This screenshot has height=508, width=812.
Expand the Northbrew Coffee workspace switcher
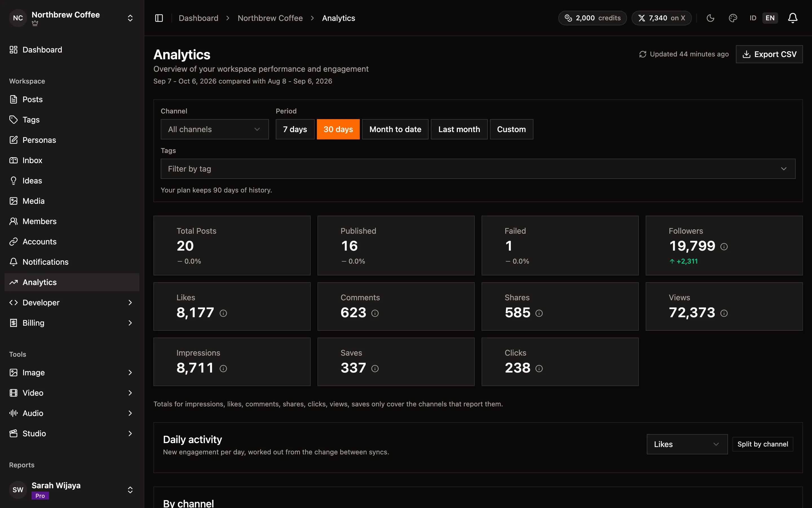72,18
